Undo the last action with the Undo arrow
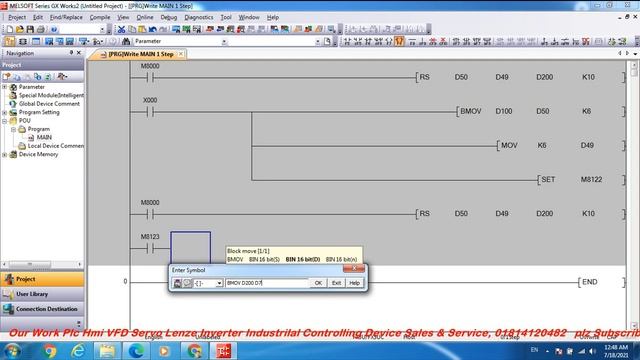The height and width of the screenshot is (360, 640). [153, 29]
